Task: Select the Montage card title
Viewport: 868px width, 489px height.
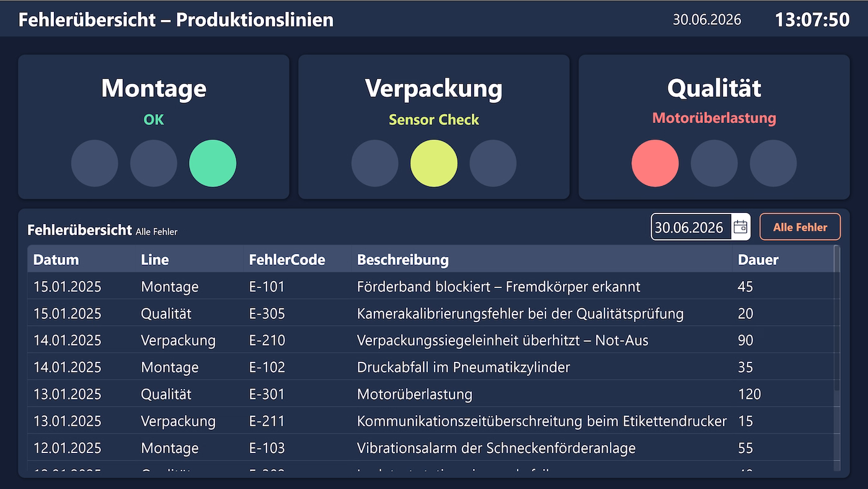Action: 154,88
